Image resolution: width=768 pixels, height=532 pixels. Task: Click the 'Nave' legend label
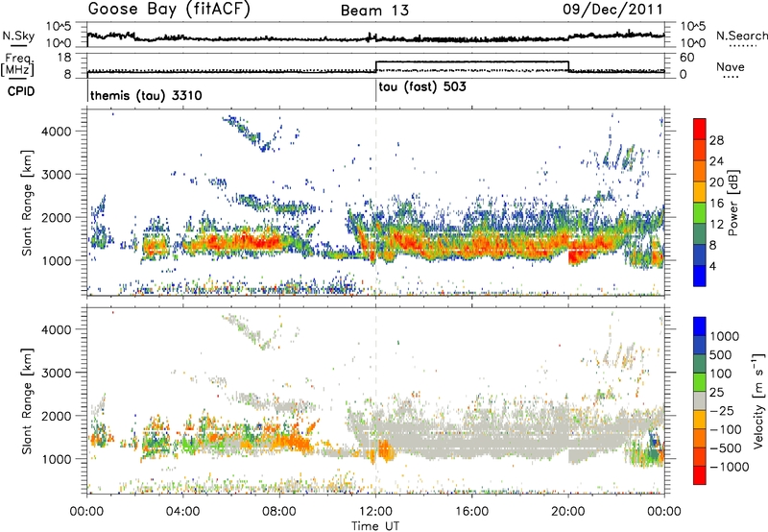click(x=731, y=66)
